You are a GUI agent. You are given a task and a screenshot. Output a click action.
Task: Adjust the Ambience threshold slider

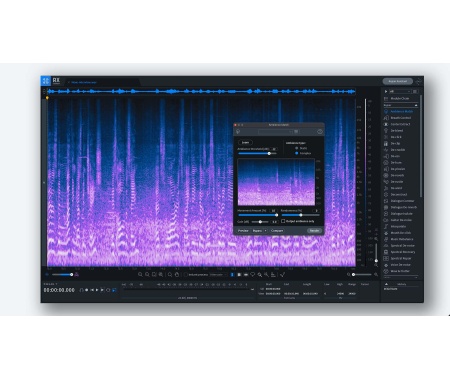(x=257, y=153)
